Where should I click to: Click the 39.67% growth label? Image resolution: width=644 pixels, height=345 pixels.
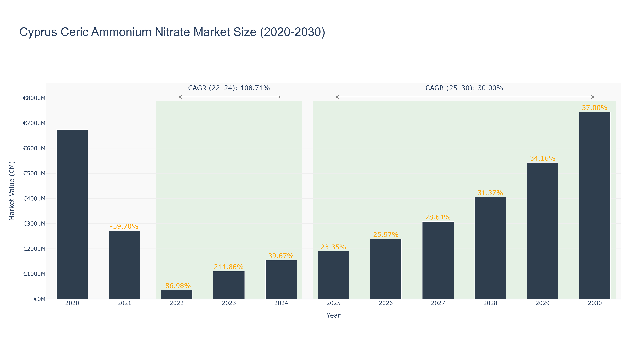click(x=281, y=256)
